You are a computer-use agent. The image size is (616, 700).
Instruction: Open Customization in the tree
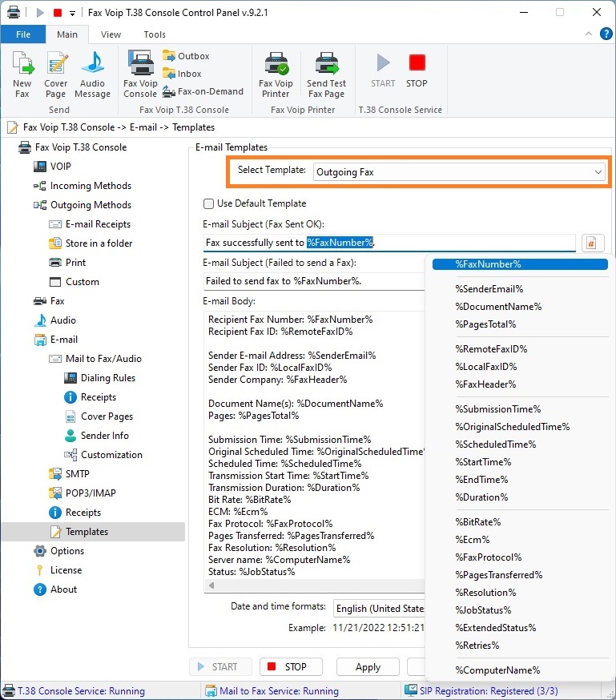click(x=103, y=454)
